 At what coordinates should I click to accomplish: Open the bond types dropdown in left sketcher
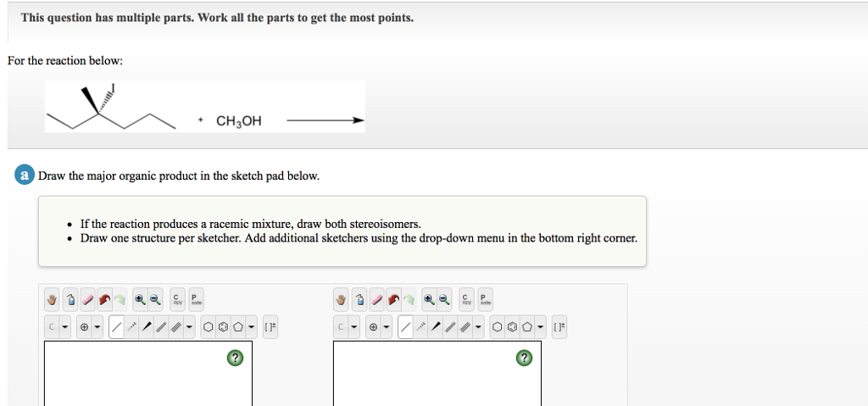point(190,327)
